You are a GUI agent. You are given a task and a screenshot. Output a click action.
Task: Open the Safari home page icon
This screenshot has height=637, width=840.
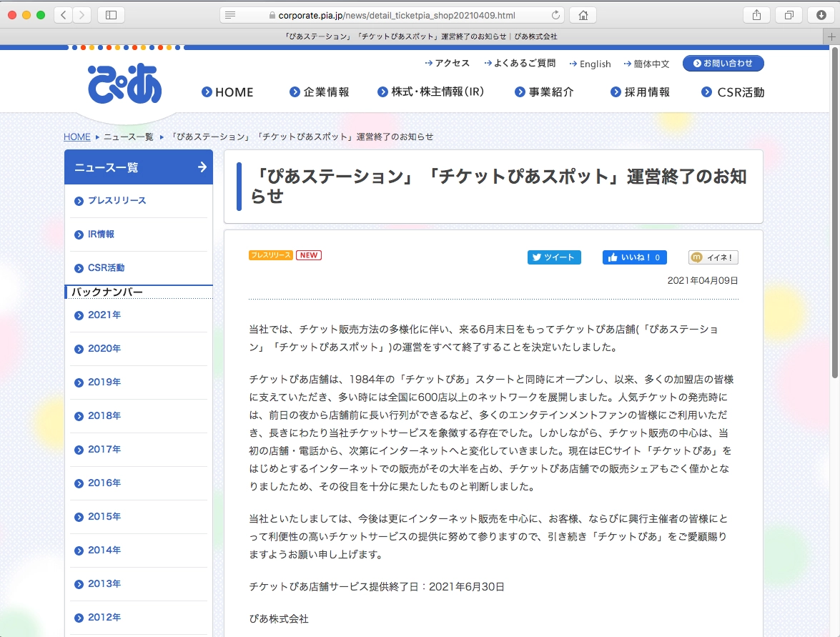(583, 15)
